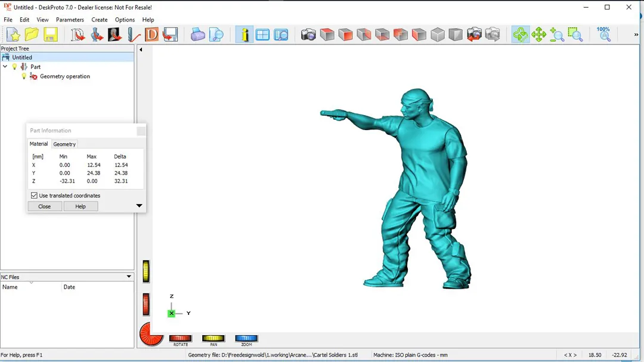The width and height of the screenshot is (644, 362).
Task: Collapse the Part tree node
Action: click(x=5, y=67)
